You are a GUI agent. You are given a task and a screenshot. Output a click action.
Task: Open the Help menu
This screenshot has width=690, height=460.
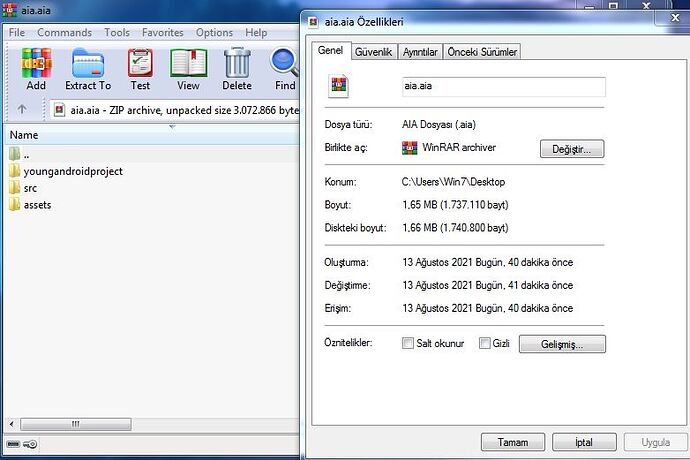(x=256, y=33)
